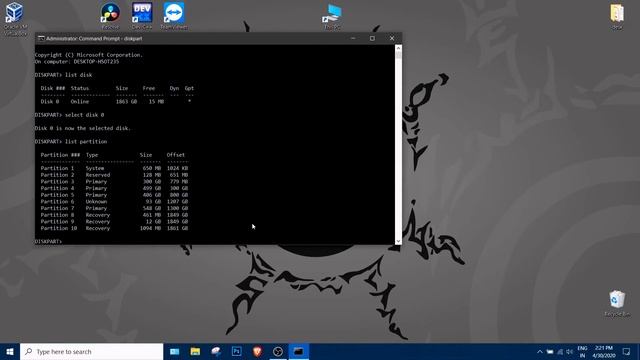Open TeamViewer desktop shortcut
Image resolution: width=640 pixels, height=360 pixels.
click(x=174, y=16)
